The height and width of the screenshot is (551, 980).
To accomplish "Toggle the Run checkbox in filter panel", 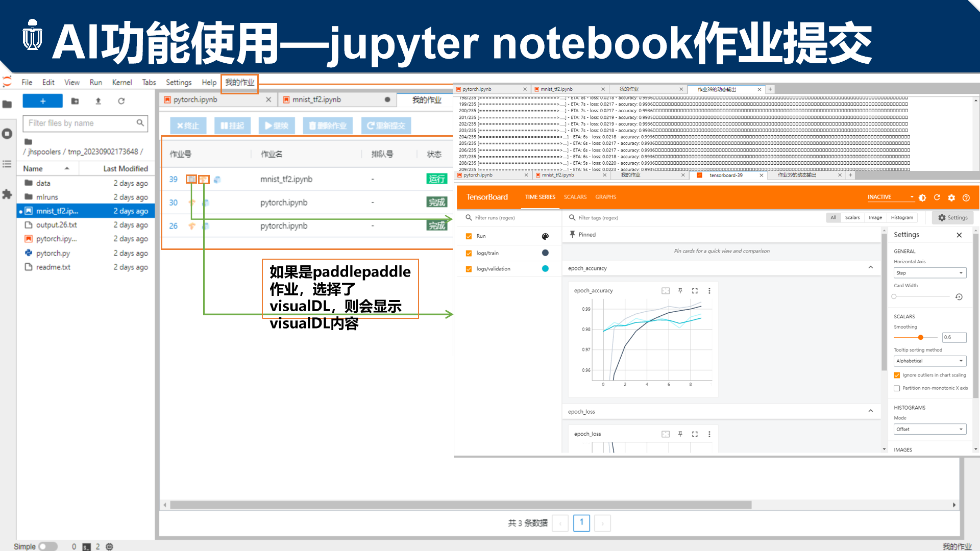I will pyautogui.click(x=469, y=236).
